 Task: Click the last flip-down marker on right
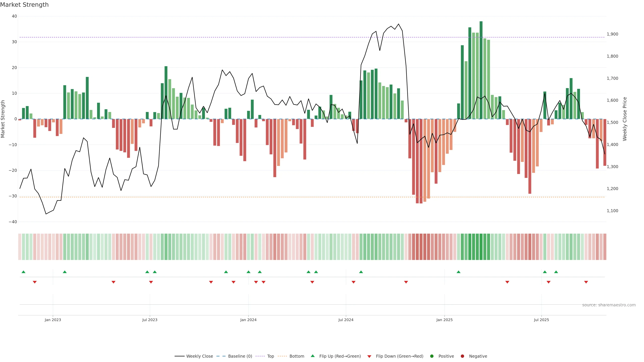coord(586,282)
